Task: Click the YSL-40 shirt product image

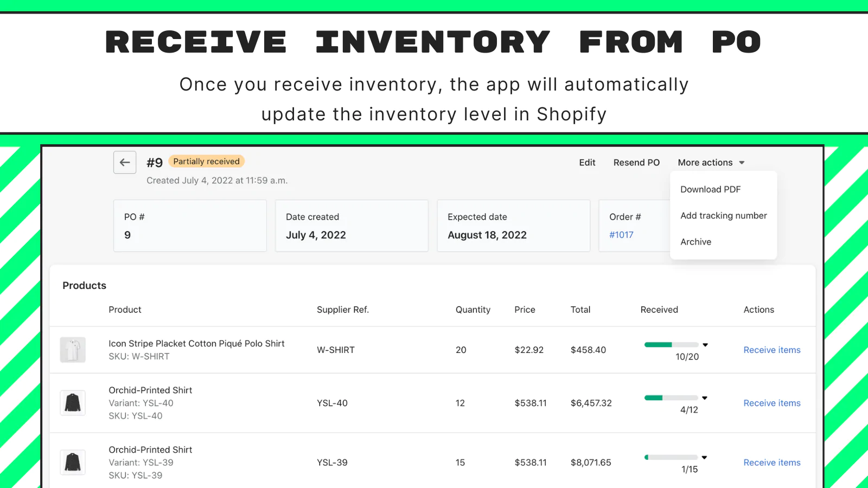Action: [73, 403]
